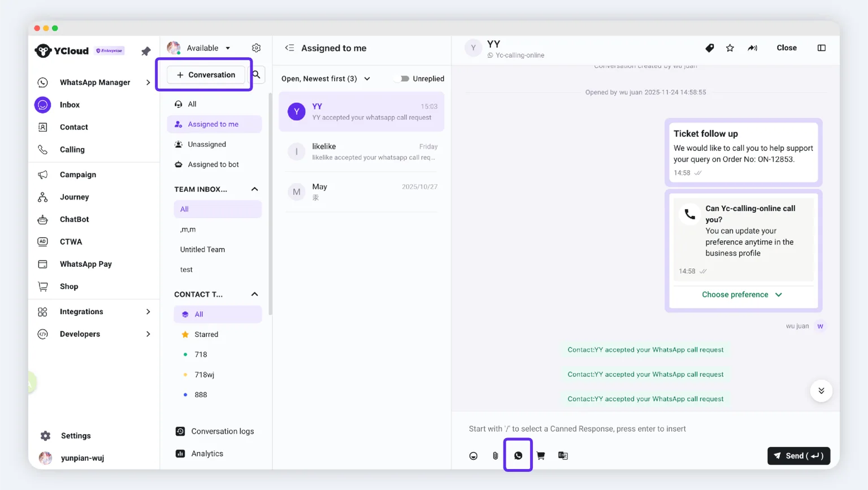Open Conversation logs
Image resolution: width=868 pixels, height=490 pixels.
[x=215, y=431]
